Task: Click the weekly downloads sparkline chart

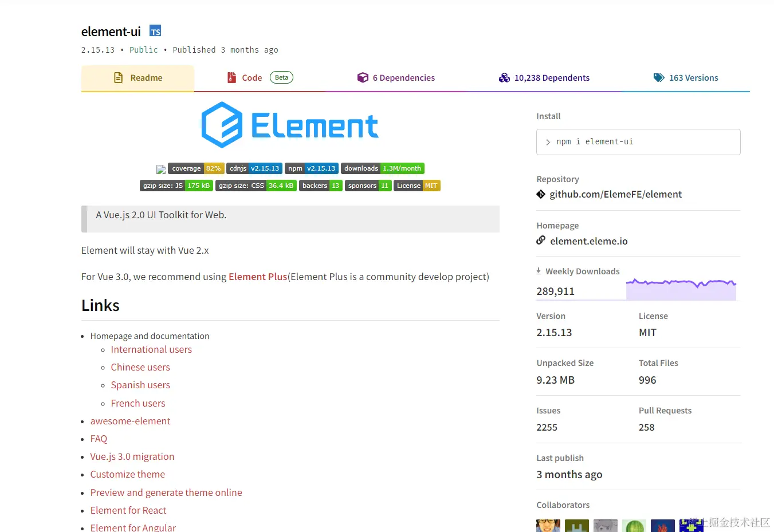Action: tap(681, 289)
